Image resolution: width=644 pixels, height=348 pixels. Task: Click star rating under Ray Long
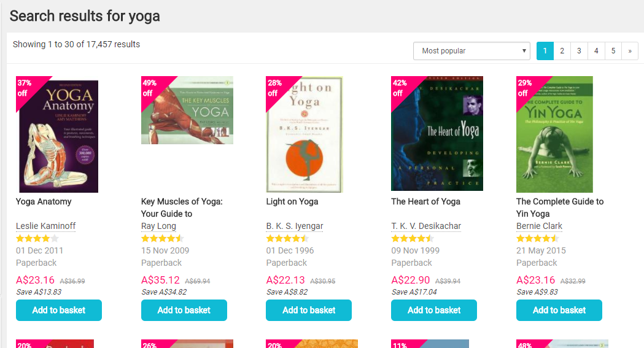163,239
